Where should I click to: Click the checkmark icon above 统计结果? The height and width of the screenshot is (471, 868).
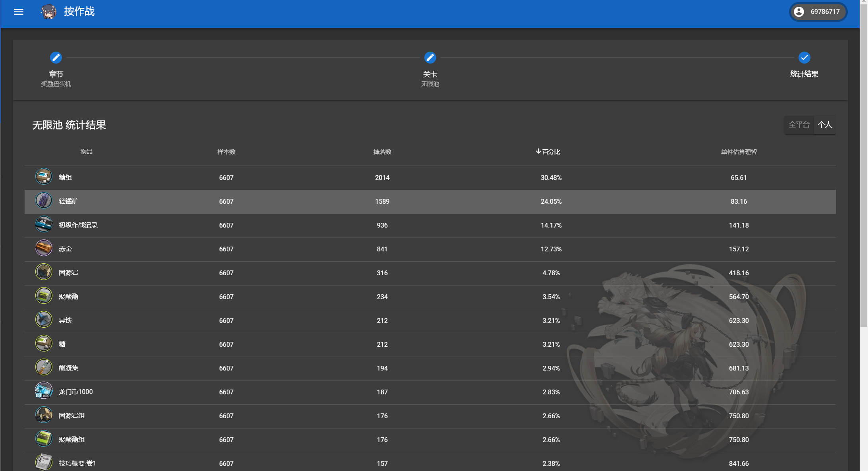pyautogui.click(x=804, y=58)
